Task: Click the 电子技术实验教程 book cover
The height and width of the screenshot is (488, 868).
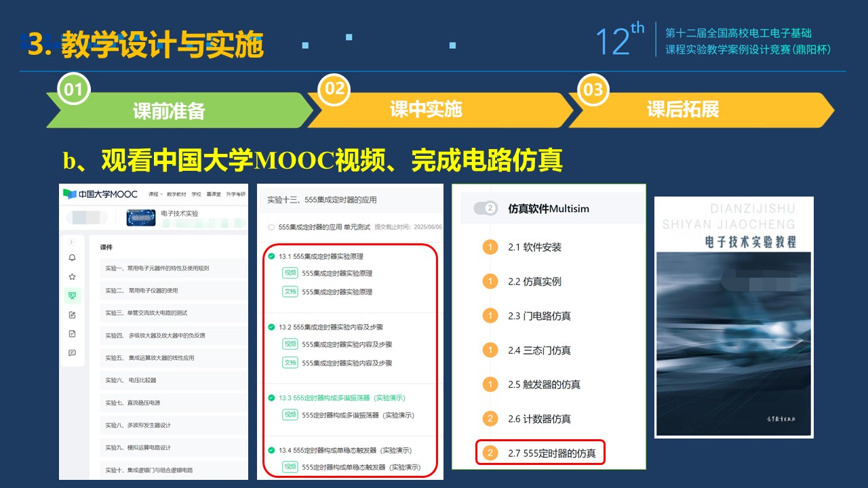Action: coord(733,317)
